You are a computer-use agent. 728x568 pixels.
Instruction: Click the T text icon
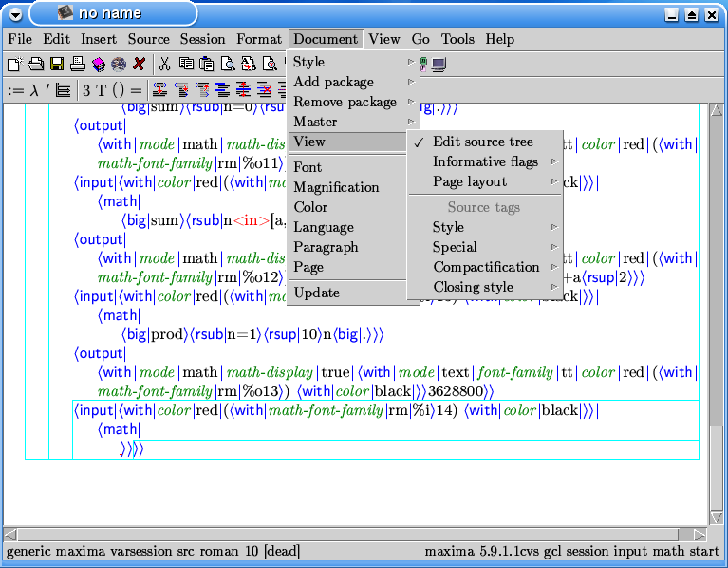(102, 90)
